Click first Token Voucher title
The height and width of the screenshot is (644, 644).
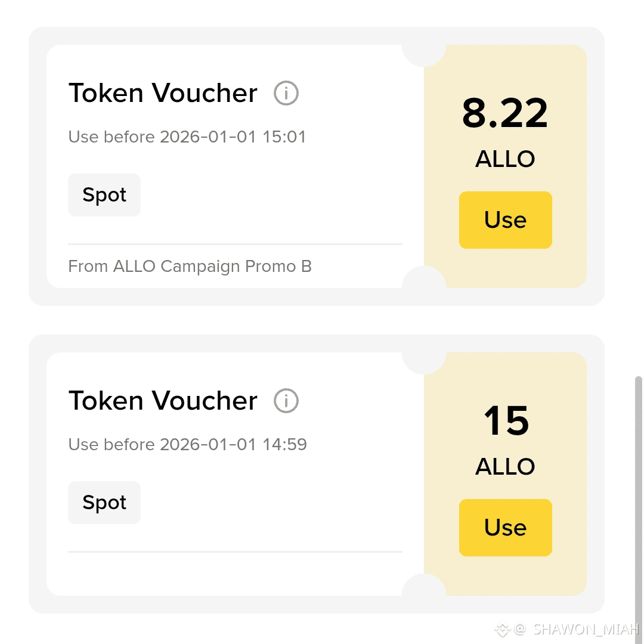(x=163, y=93)
